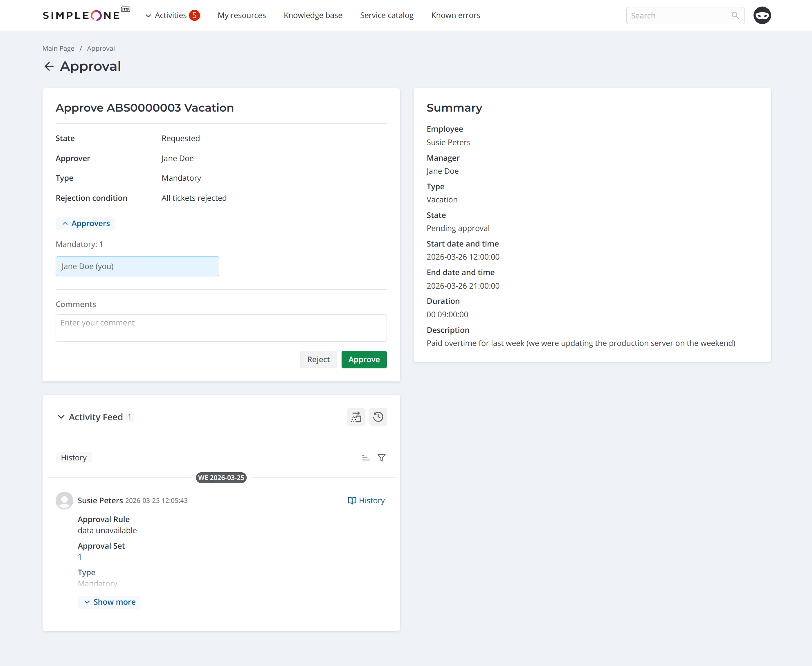
Task: Open the activity feed history clock icon
Action: click(378, 417)
